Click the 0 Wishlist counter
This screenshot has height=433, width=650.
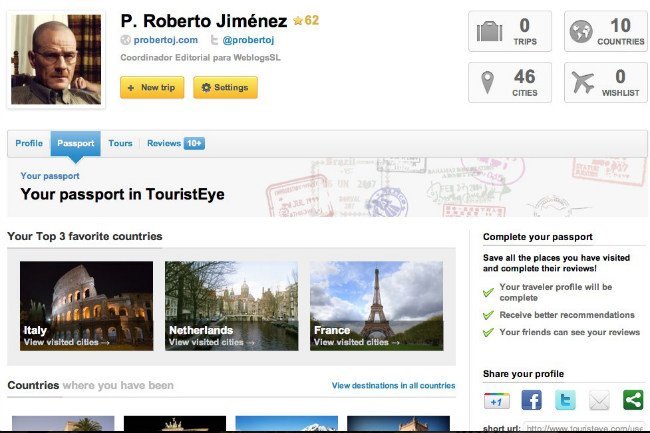click(x=606, y=82)
